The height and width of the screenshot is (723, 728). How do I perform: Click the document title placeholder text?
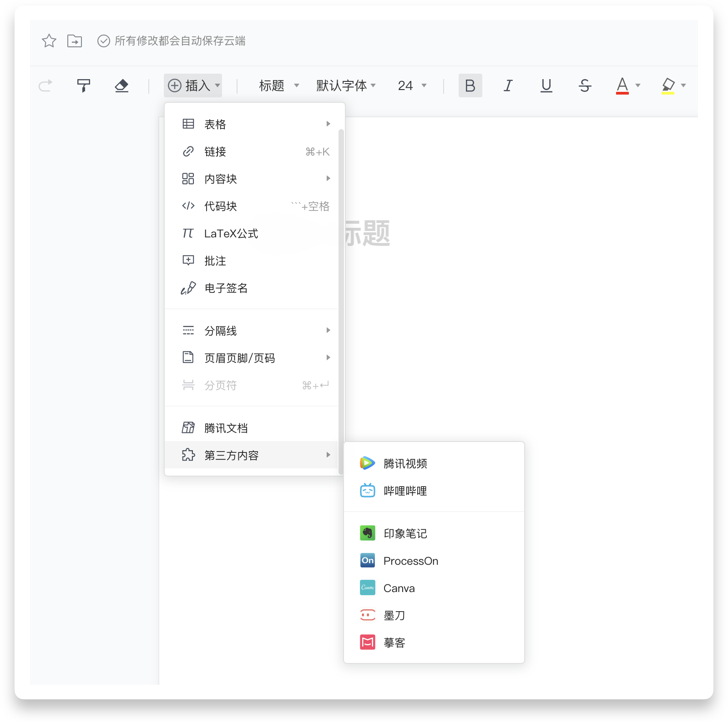367,233
